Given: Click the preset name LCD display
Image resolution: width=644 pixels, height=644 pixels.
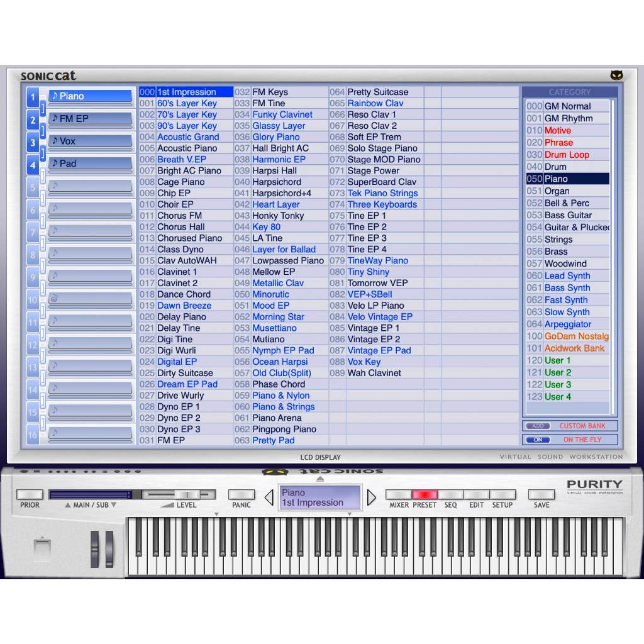Looking at the screenshot, I should (x=320, y=497).
